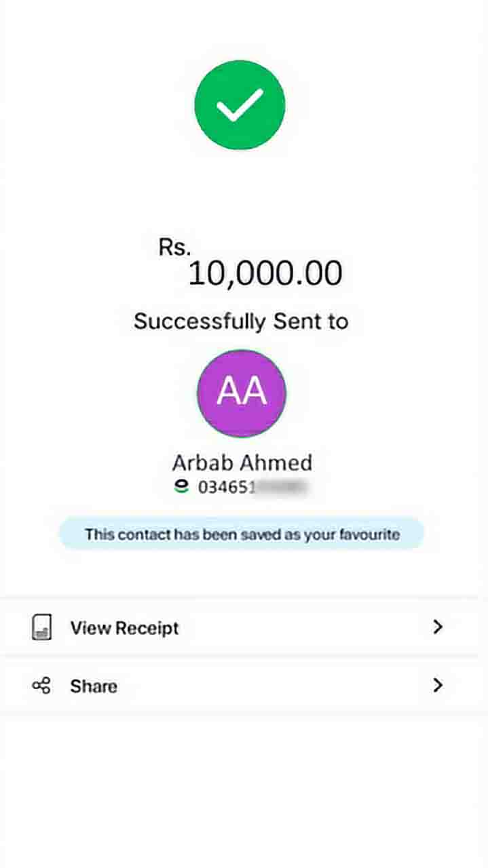
Task: Tap the receipt icon beside View Receipt
Action: point(41,627)
